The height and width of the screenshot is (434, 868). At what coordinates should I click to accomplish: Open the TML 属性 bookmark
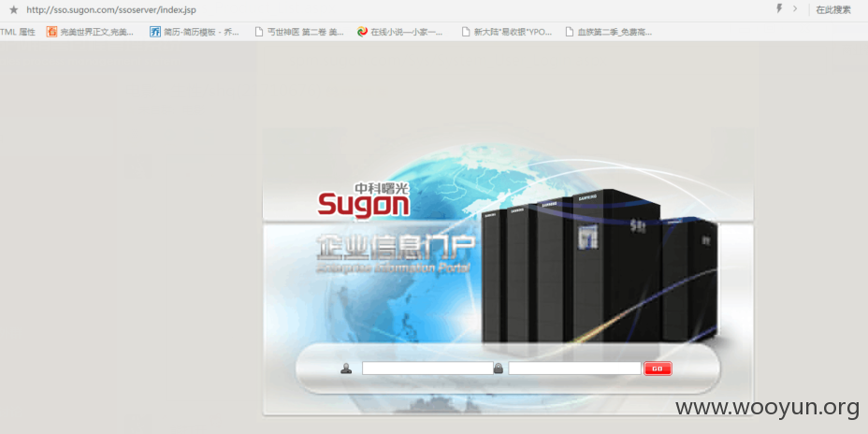coord(18,32)
